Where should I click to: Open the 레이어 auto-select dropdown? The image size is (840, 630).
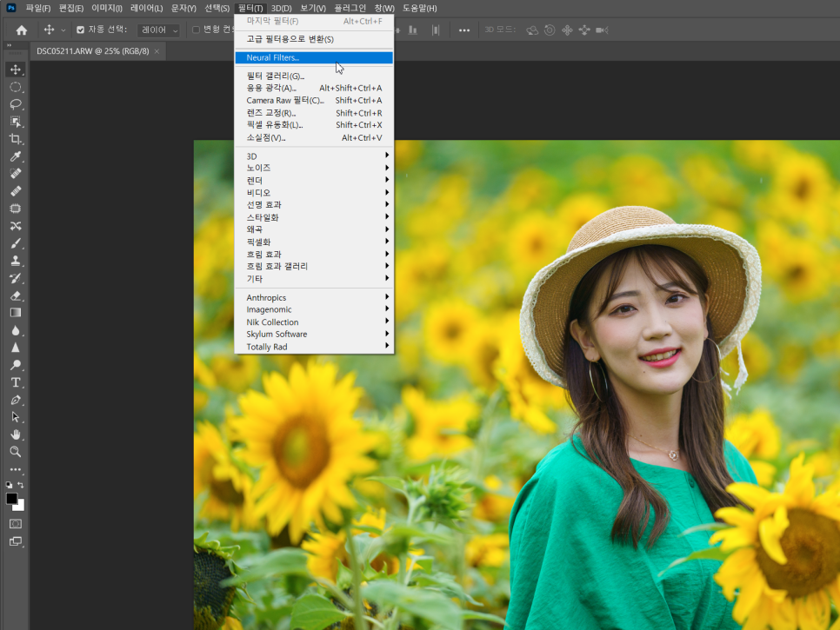tap(158, 30)
